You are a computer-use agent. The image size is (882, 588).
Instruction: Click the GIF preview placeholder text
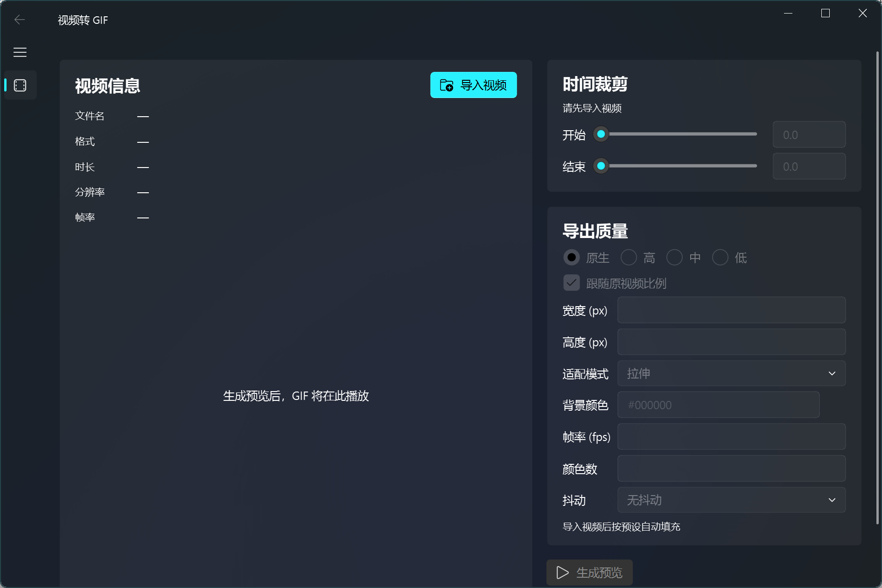296,396
